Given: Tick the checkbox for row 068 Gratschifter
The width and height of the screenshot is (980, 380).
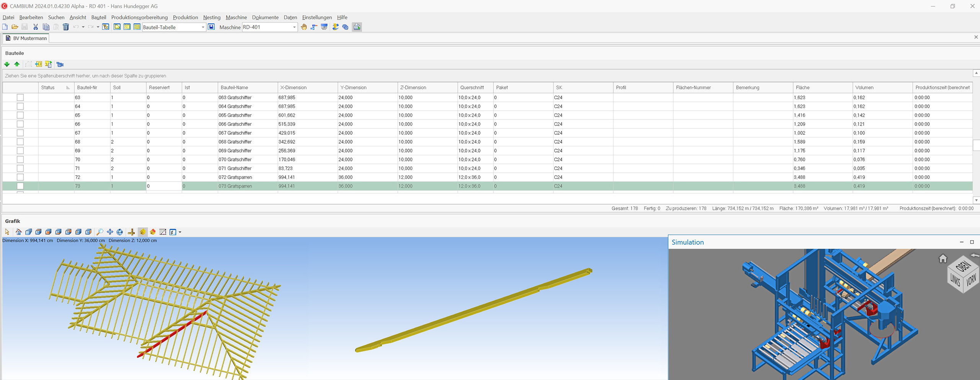Looking at the screenshot, I should coord(20,142).
